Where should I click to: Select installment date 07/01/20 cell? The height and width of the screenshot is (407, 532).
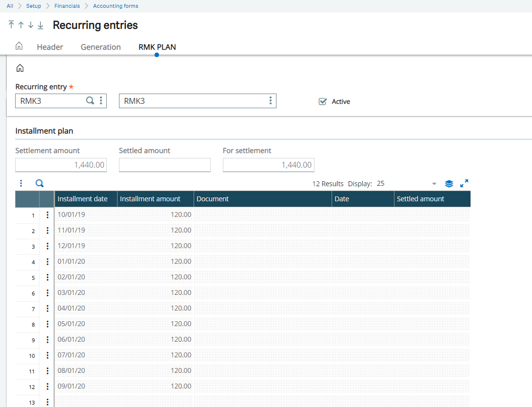[x=86, y=355]
